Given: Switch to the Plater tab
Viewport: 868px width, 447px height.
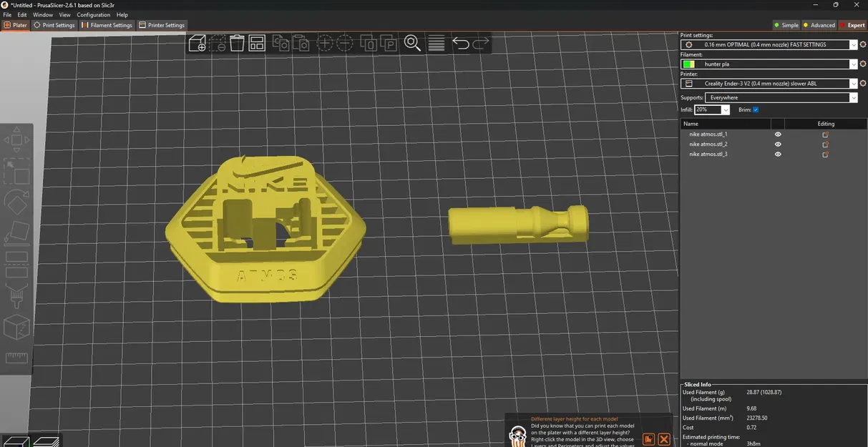Looking at the screenshot, I should click(x=15, y=25).
